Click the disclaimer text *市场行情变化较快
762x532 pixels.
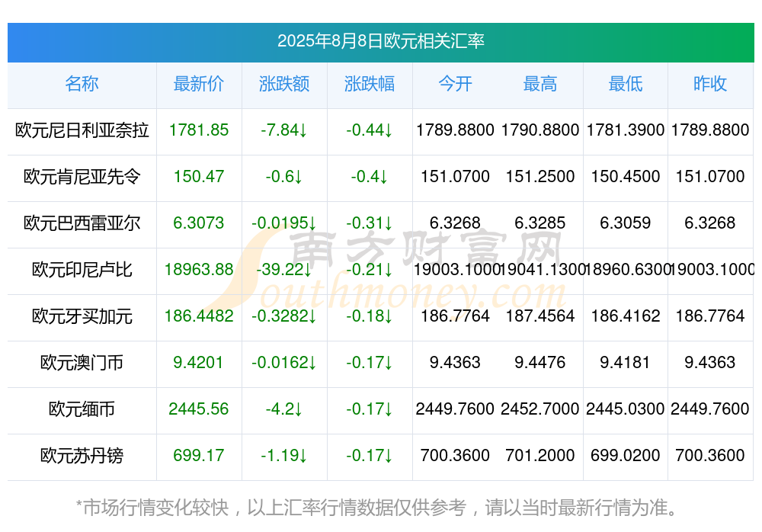[152, 508]
